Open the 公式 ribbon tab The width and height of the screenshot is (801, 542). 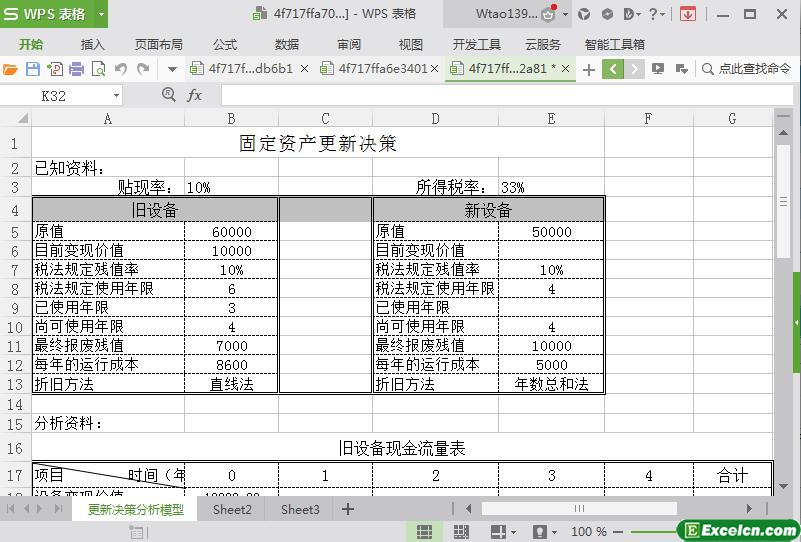coord(225,44)
